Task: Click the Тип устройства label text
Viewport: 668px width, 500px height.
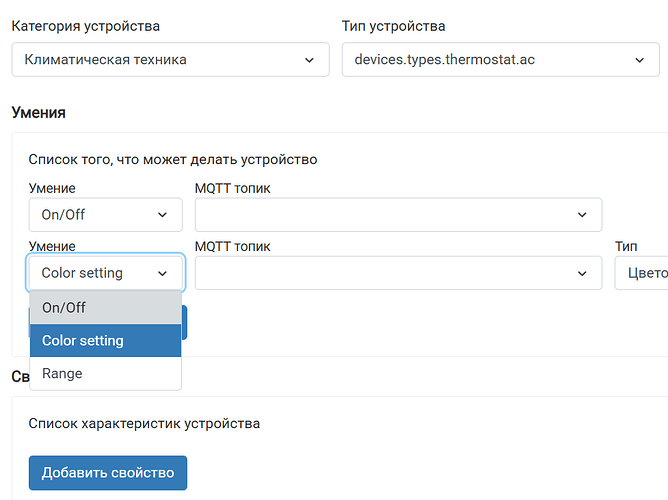Action: tap(394, 26)
